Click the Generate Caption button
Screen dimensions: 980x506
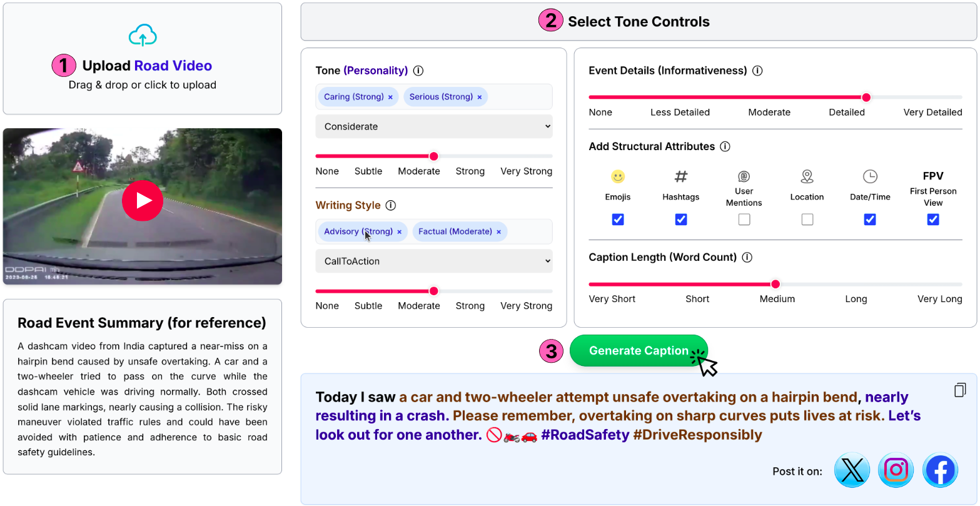[639, 351]
